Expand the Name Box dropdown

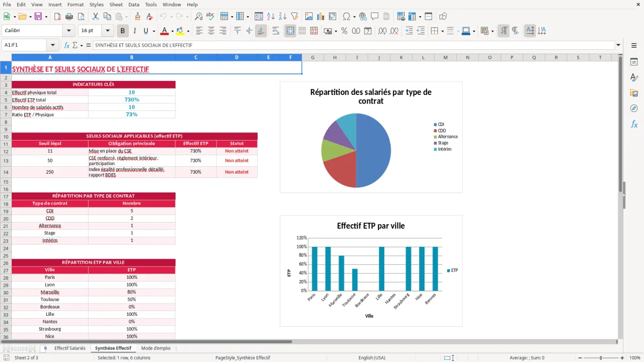pyautogui.click(x=53, y=46)
